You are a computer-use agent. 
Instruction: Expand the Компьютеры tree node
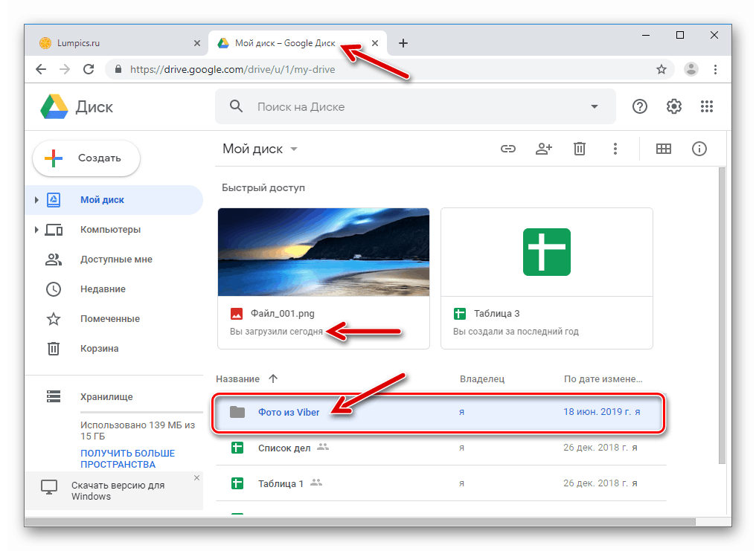[x=36, y=230]
